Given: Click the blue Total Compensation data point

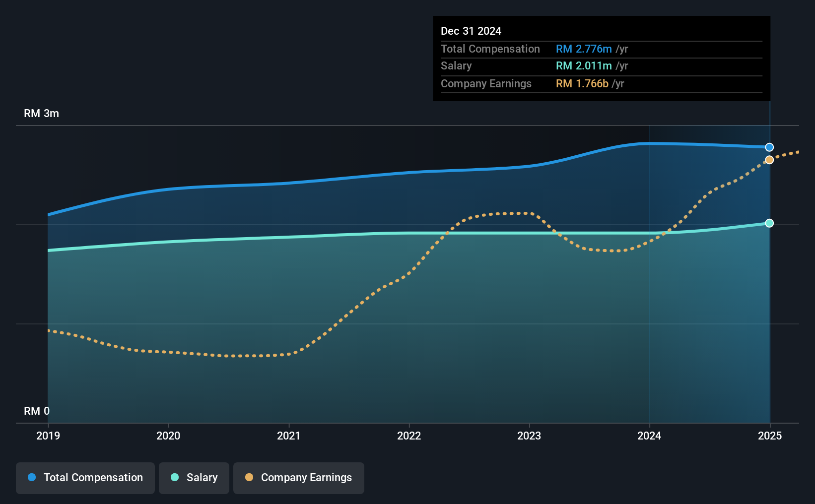Looking at the screenshot, I should coord(769,147).
